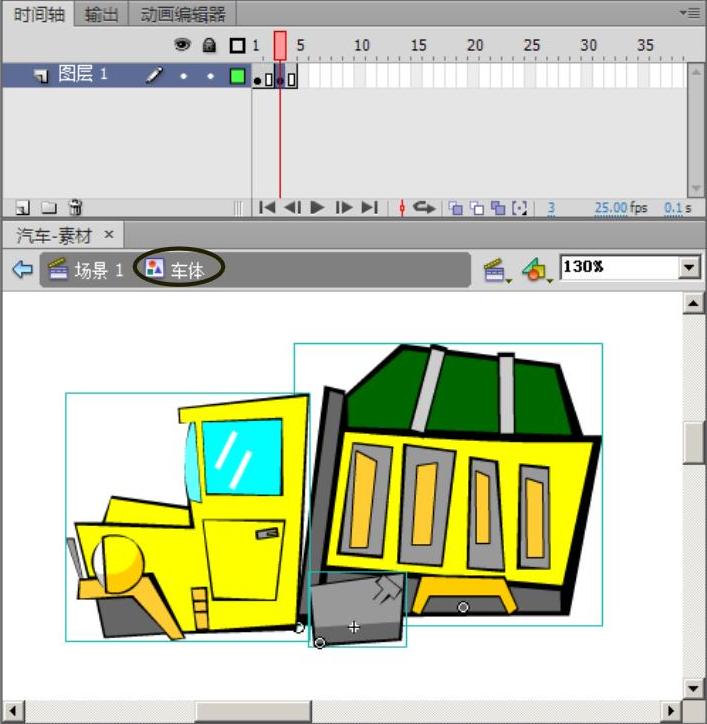
Task: Click the current frame number 3
Action: pyautogui.click(x=551, y=209)
